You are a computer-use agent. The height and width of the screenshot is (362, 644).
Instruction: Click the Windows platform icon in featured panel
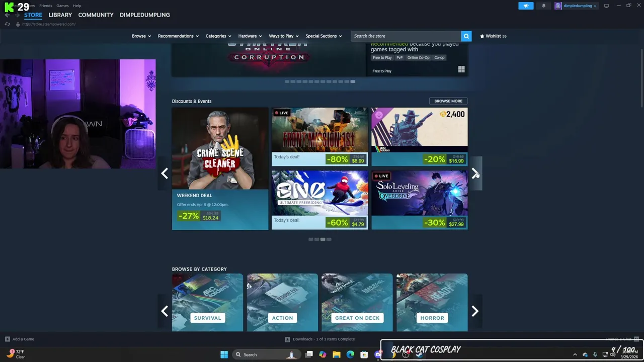click(461, 69)
